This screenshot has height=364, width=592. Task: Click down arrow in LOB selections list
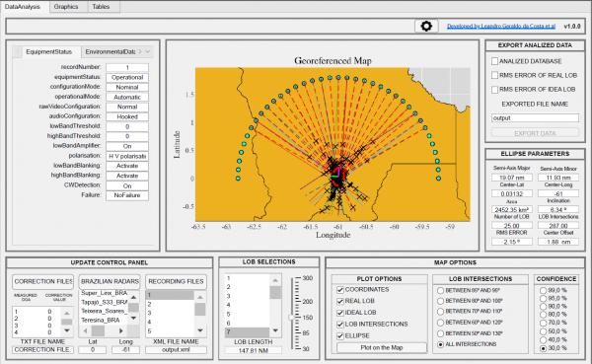275,330
